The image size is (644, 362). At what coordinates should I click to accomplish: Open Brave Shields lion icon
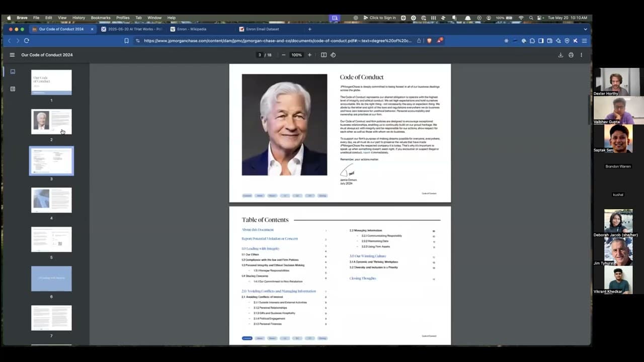point(429,41)
